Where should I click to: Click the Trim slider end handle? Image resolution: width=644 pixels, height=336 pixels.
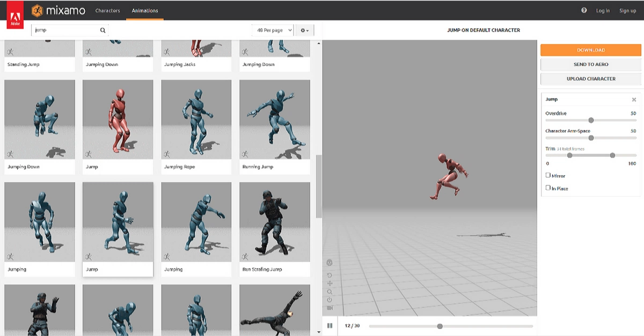tap(612, 155)
